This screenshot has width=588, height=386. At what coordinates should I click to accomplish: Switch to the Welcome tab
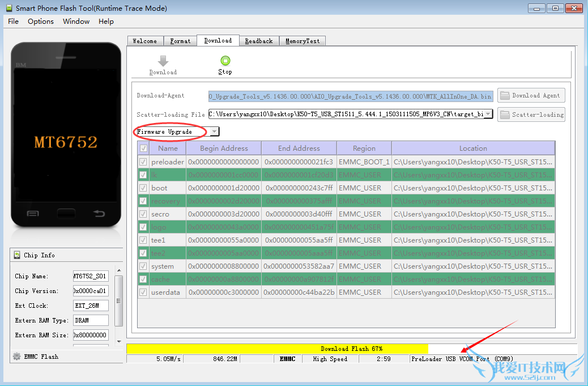click(x=145, y=41)
